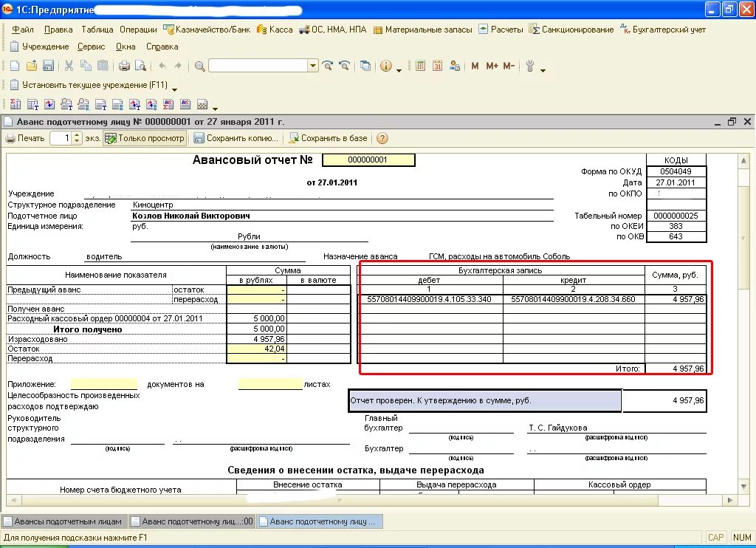756x548 pixels.
Task: Click the horizontal scrollbar right arrow
Action: 730,500
